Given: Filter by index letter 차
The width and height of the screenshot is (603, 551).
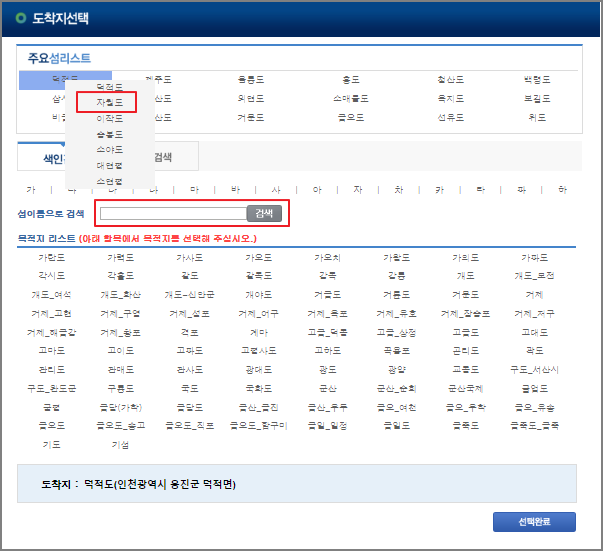Looking at the screenshot, I should click(x=399, y=190).
